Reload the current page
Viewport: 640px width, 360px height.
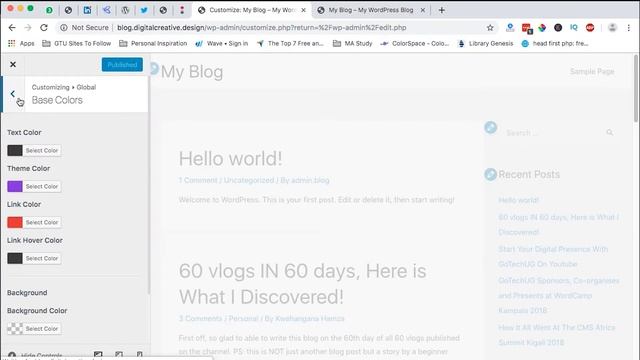point(44,28)
